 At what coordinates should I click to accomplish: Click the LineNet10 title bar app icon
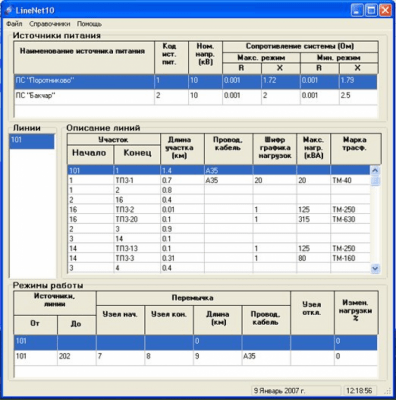click(x=9, y=10)
